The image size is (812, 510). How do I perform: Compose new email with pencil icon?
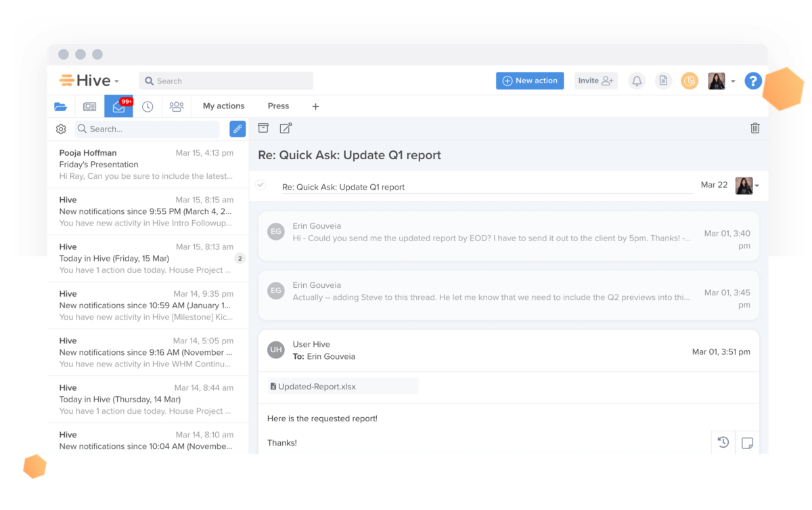[x=238, y=129]
